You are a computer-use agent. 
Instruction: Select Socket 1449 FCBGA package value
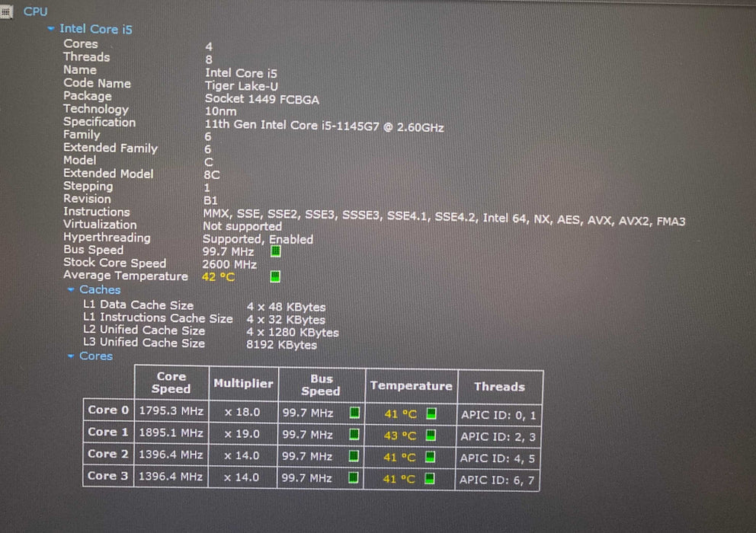coord(262,99)
